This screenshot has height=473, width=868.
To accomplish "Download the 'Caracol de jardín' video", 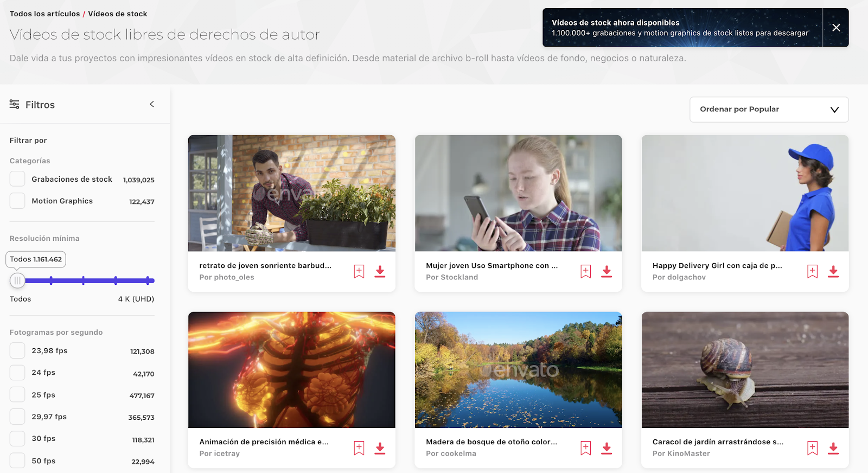I will 833,448.
